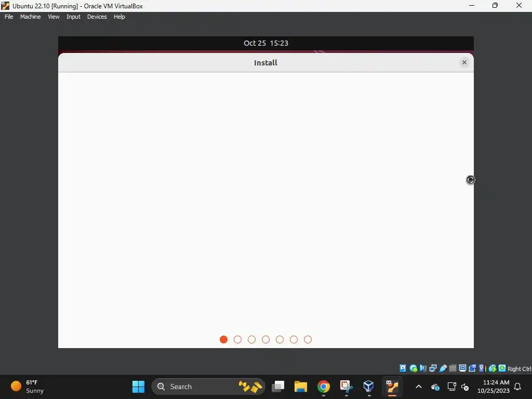This screenshot has width=532, height=399.
Task: Open the Help menu
Action: (x=119, y=17)
